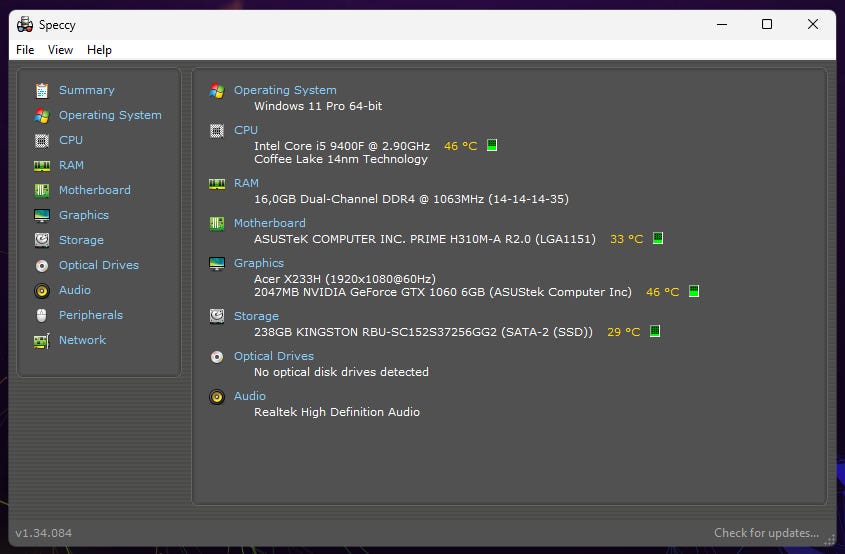Click the CPU temperature 46 °C value
The width and height of the screenshot is (845, 554).
tap(460, 146)
